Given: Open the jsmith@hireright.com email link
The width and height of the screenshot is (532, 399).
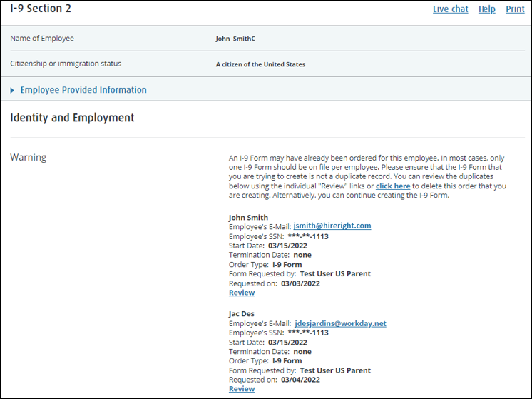Looking at the screenshot, I should [x=332, y=226].
